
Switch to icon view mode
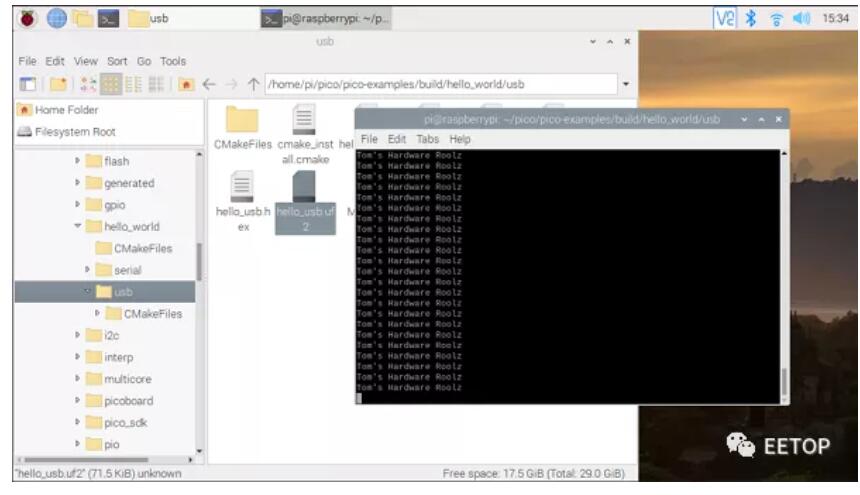88,84
